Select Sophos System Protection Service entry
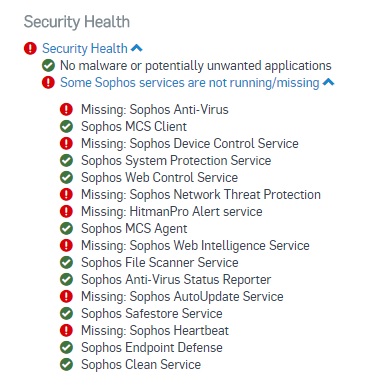 point(176,160)
